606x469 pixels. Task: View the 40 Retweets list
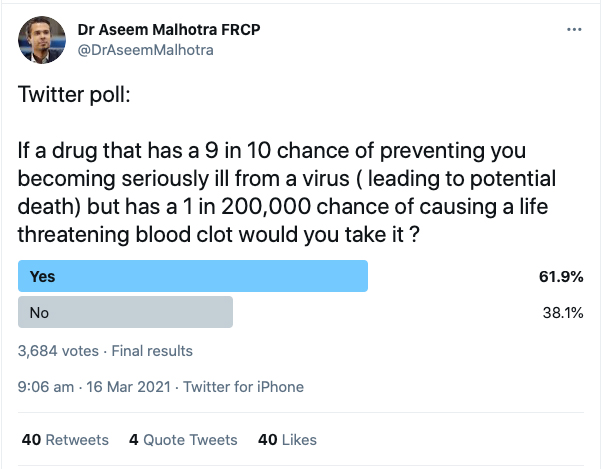[x=63, y=439]
